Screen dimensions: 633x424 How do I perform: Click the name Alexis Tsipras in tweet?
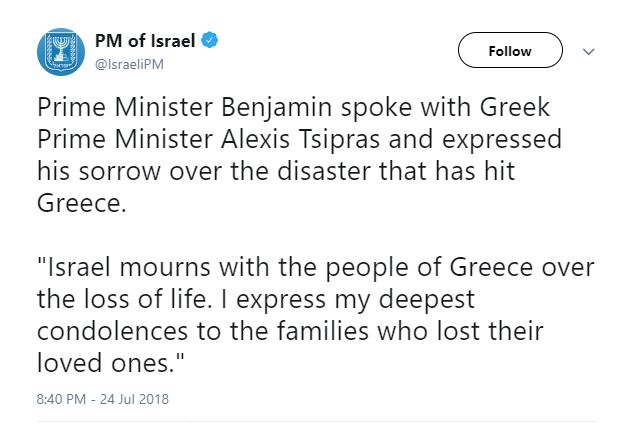(x=300, y=140)
